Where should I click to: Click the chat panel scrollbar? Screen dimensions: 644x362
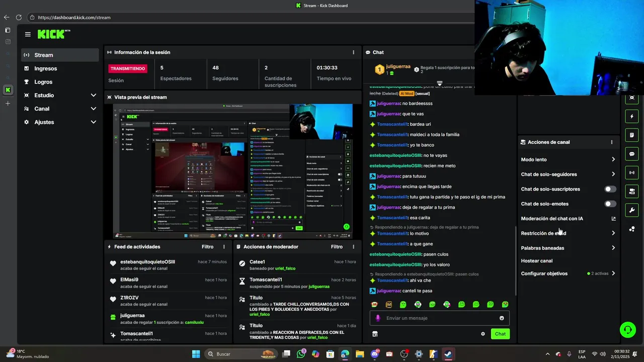(516, 261)
